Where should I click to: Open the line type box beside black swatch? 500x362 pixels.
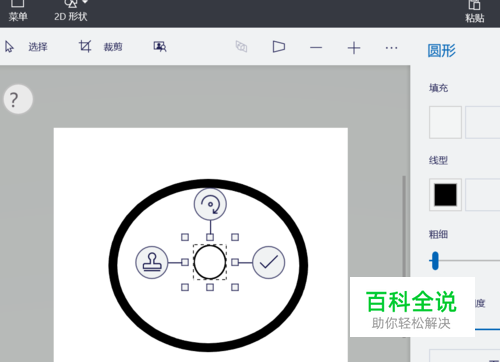(x=483, y=195)
